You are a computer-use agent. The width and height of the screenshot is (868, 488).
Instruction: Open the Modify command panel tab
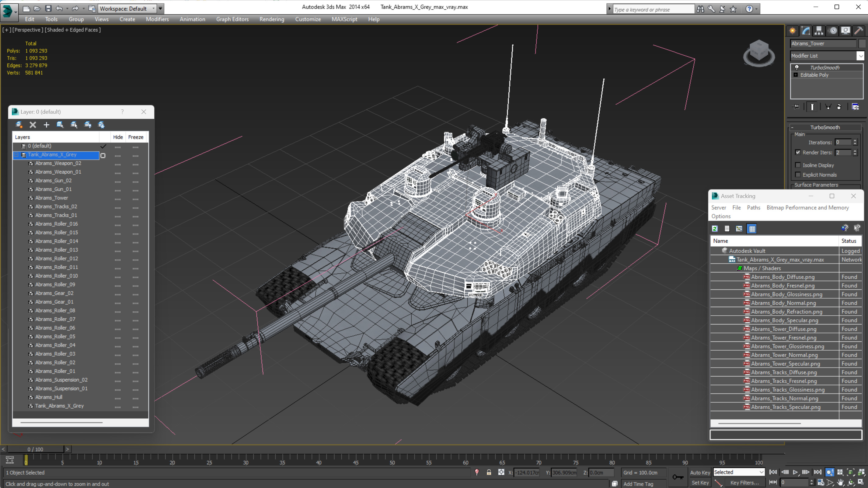806,31
